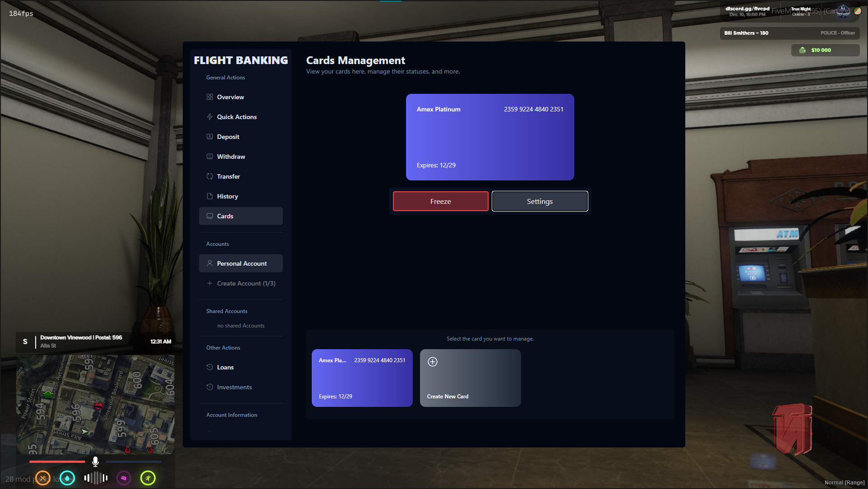The image size is (868, 489).
Task: Select the Personal Account
Action: click(x=241, y=263)
